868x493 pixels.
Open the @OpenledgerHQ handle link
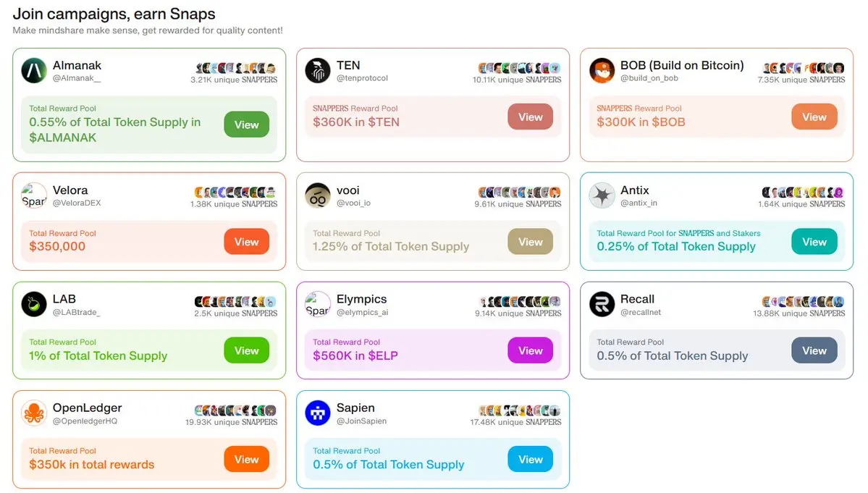pyautogui.click(x=85, y=421)
